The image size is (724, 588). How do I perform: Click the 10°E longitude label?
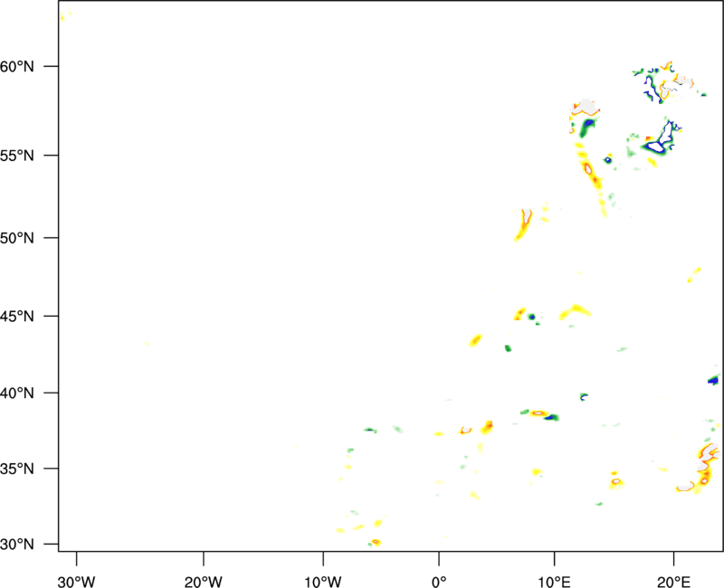pyautogui.click(x=554, y=582)
